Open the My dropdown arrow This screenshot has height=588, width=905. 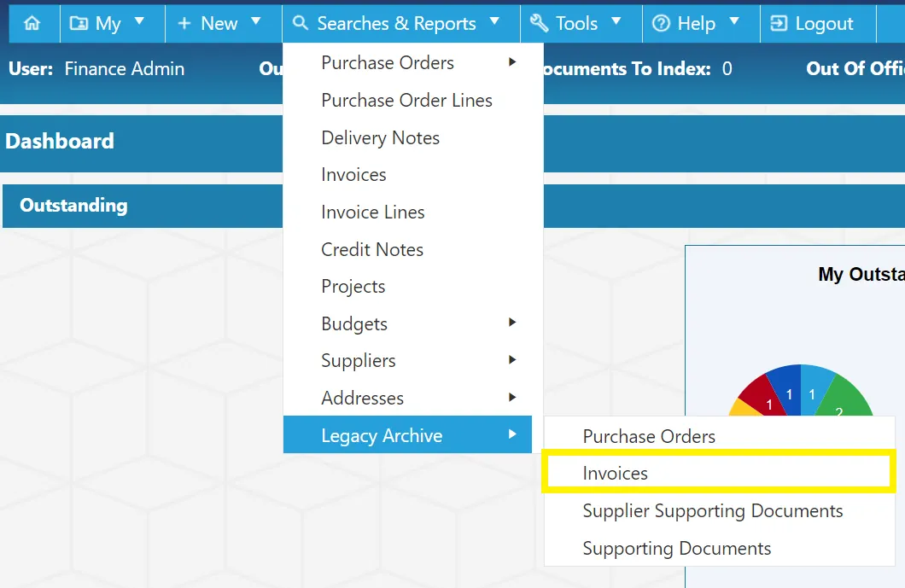(139, 21)
